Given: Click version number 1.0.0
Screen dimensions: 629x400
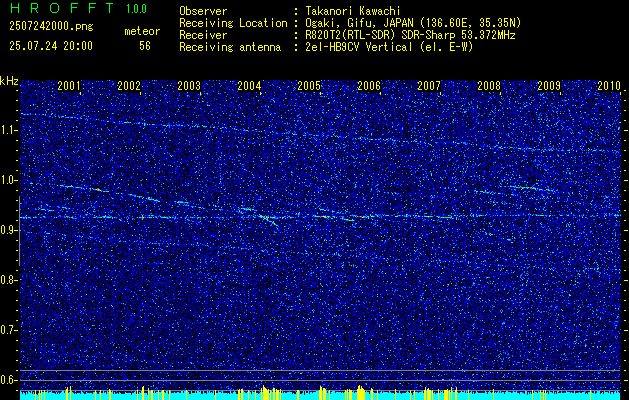Looking at the screenshot, I should (136, 8).
